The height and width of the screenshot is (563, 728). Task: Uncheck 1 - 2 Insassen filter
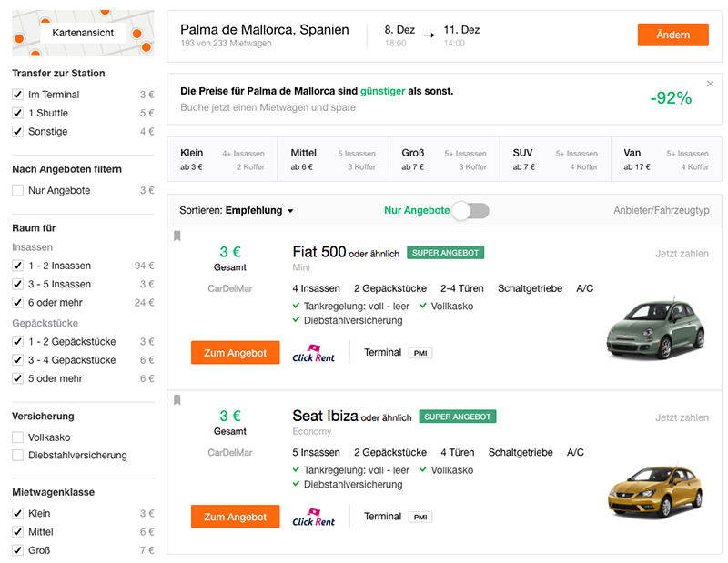click(x=17, y=266)
